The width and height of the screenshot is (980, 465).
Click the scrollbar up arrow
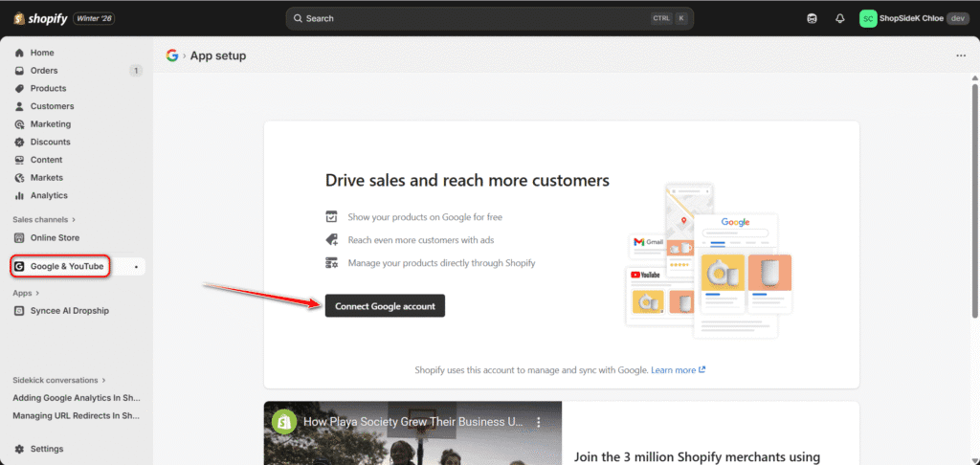(974, 77)
